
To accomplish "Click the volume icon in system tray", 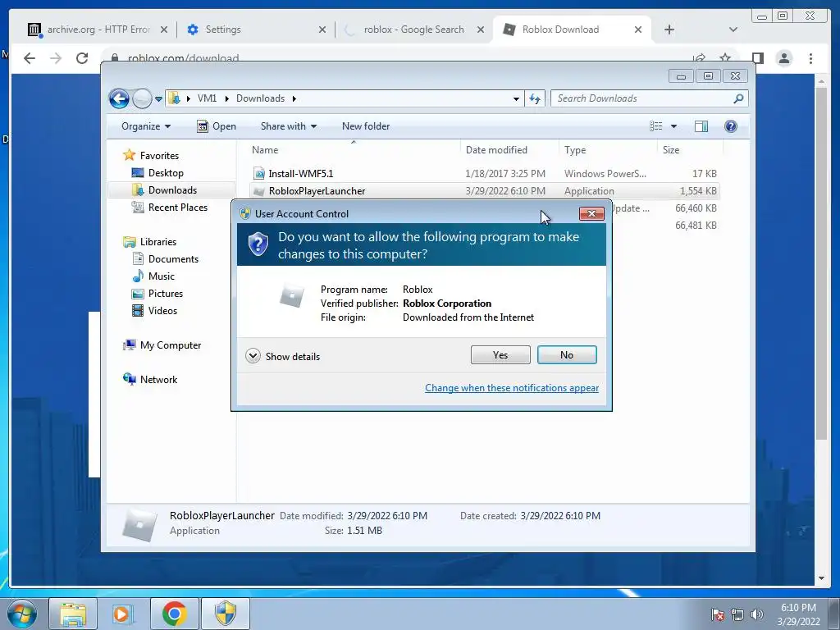I will coord(757,614).
